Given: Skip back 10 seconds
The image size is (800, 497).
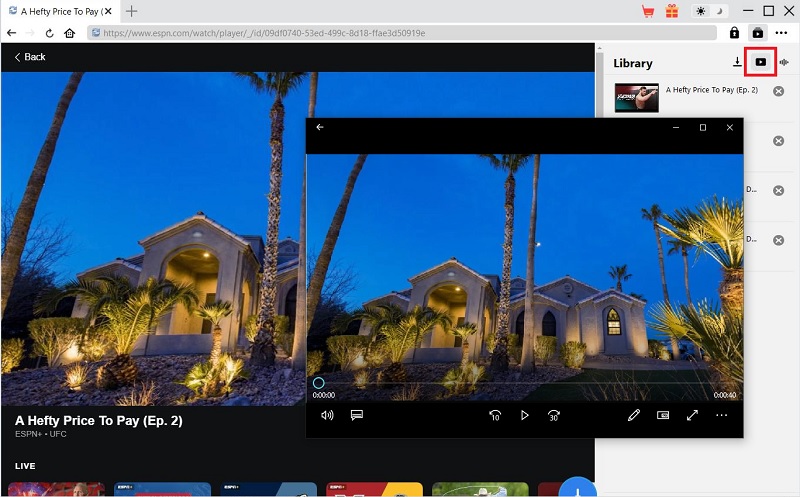Looking at the screenshot, I should coord(494,415).
